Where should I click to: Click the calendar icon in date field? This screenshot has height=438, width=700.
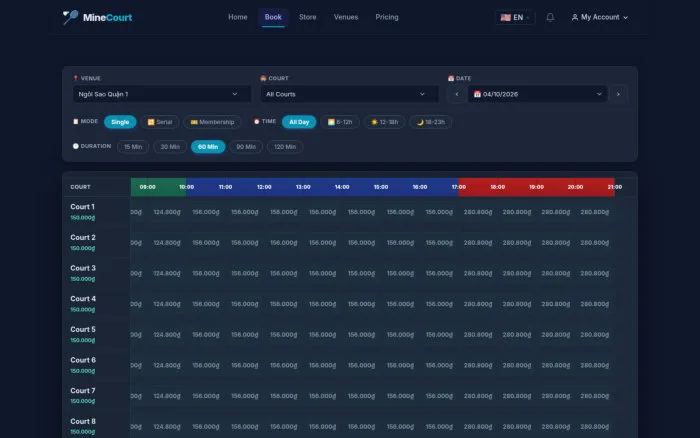coord(477,94)
